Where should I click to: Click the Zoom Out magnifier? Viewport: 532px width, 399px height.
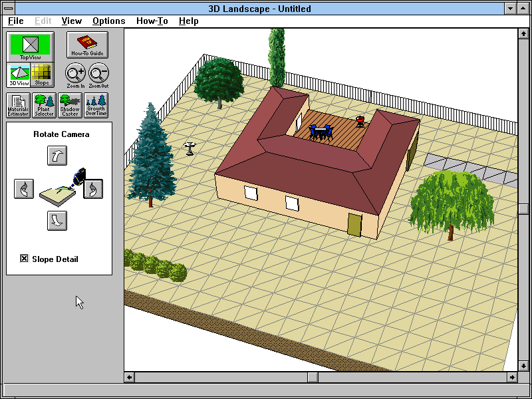tap(98, 75)
